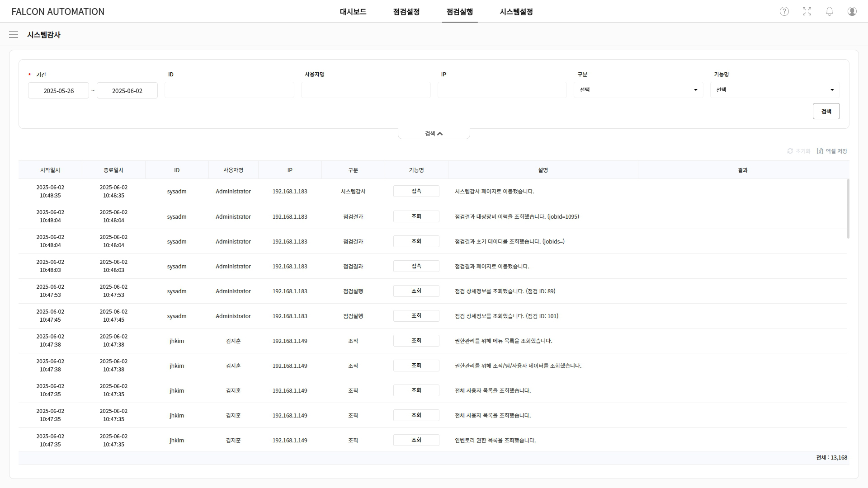868x488 pixels.
Task: Open the 구분 selection dropdown
Action: click(x=638, y=90)
